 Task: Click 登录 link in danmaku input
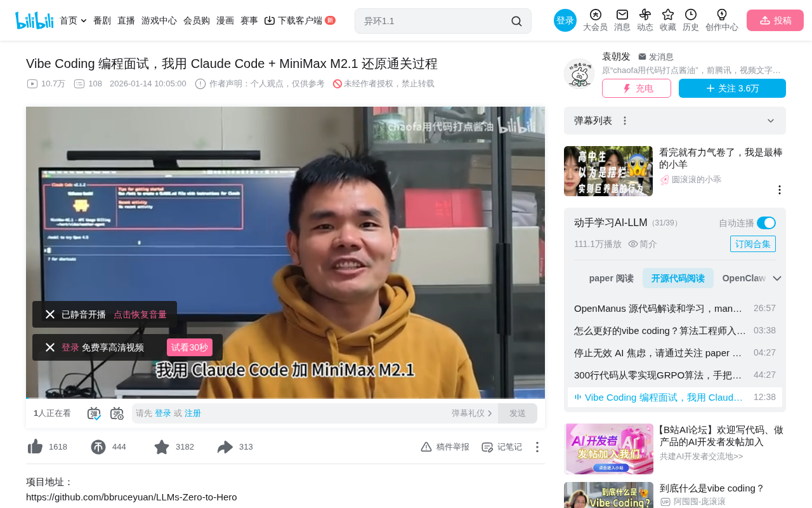pyautogui.click(x=163, y=413)
